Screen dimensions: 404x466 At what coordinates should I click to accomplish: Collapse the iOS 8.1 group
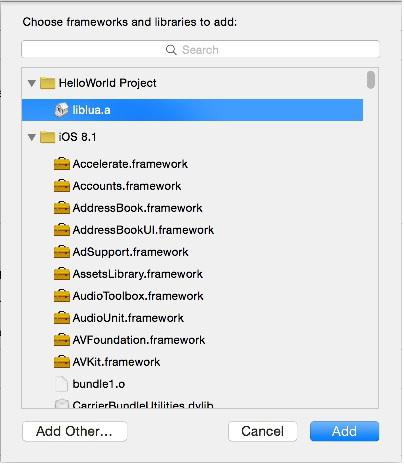[x=32, y=137]
